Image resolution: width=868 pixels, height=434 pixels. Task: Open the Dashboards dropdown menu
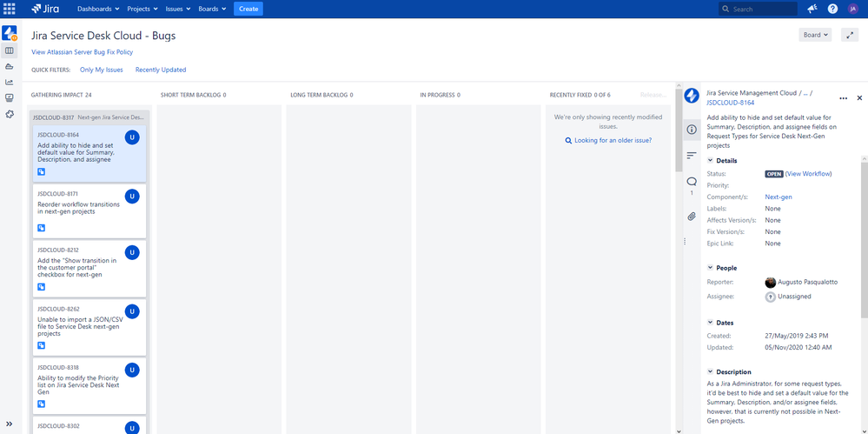(98, 9)
